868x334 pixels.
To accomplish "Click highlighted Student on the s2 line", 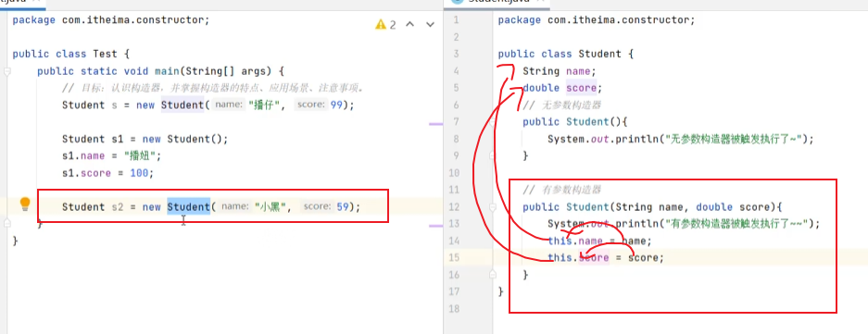I will (188, 207).
